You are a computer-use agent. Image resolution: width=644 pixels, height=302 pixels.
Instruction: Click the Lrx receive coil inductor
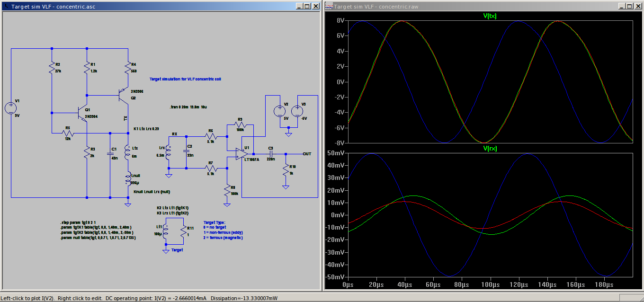point(169,153)
